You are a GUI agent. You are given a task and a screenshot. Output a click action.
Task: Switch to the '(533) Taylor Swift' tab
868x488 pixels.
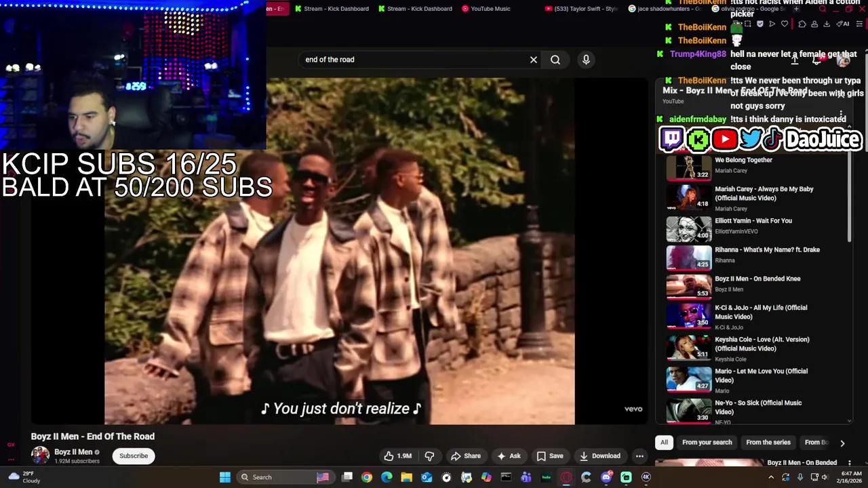point(582,9)
